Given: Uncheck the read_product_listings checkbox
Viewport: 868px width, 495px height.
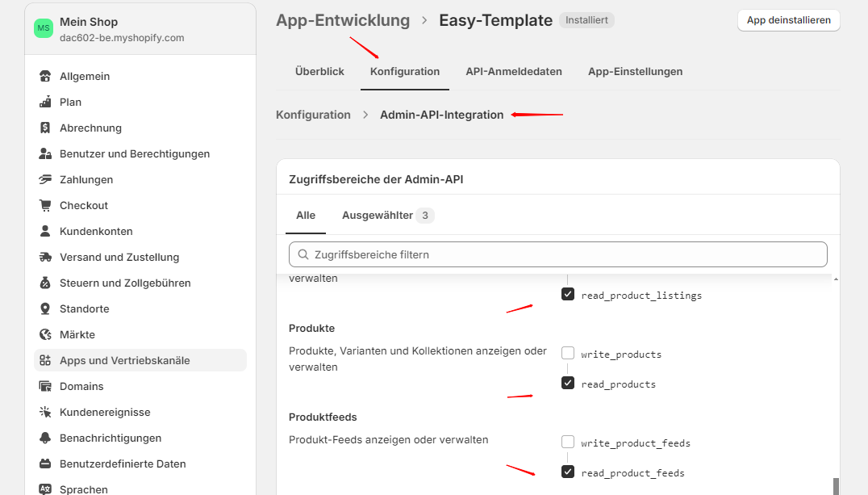Looking at the screenshot, I should click(x=568, y=295).
